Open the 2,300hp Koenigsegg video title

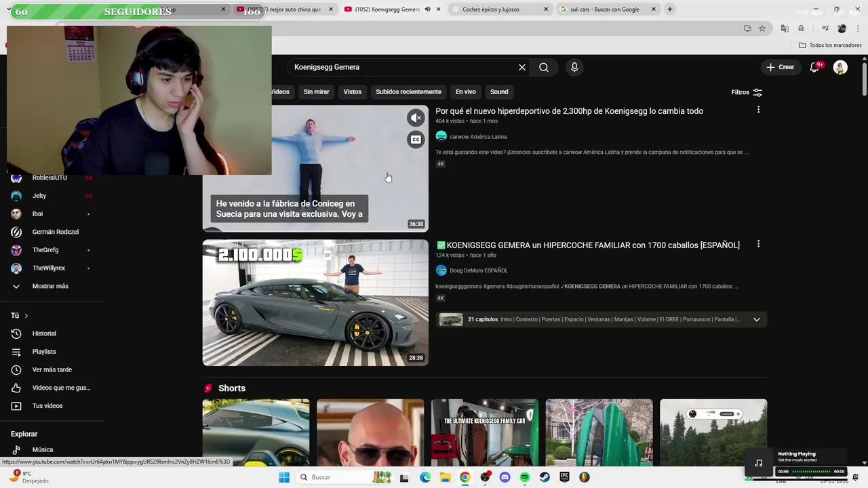tap(570, 111)
